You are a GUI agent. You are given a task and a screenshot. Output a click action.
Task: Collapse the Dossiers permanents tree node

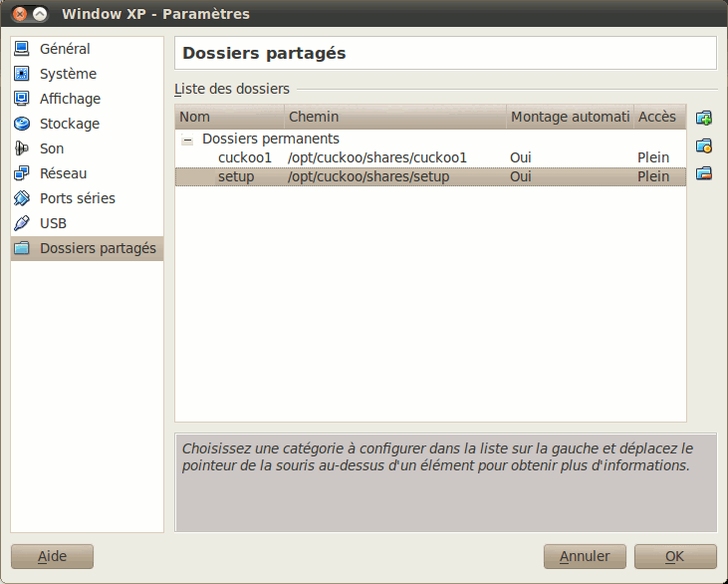pyautogui.click(x=187, y=141)
